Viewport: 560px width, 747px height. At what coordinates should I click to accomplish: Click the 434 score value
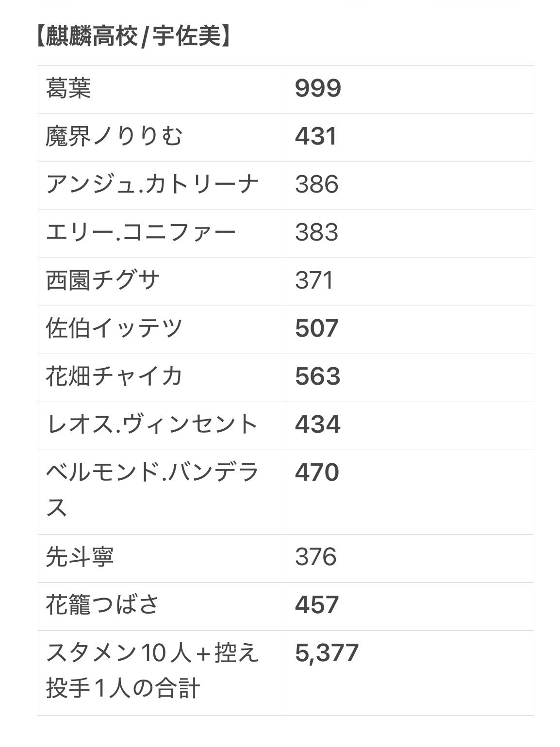coord(317,424)
